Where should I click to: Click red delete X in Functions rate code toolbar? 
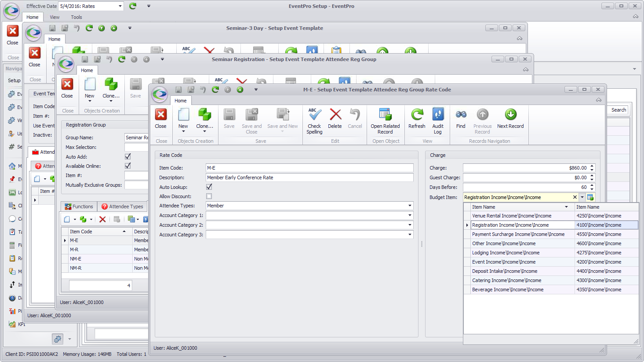[102, 219]
